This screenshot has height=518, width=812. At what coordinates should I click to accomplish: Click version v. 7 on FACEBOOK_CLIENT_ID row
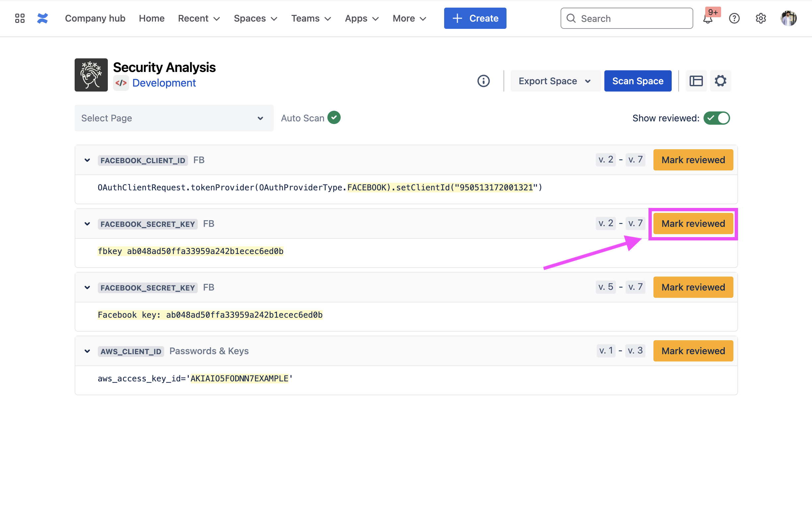click(x=635, y=160)
